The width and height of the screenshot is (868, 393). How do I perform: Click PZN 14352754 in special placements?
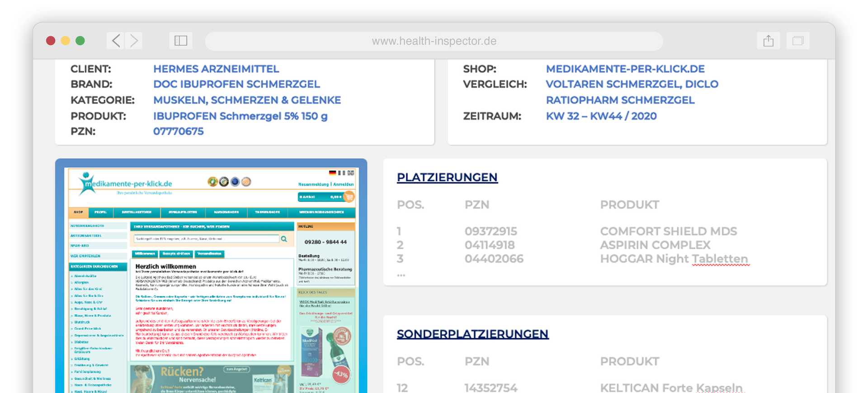click(x=491, y=388)
